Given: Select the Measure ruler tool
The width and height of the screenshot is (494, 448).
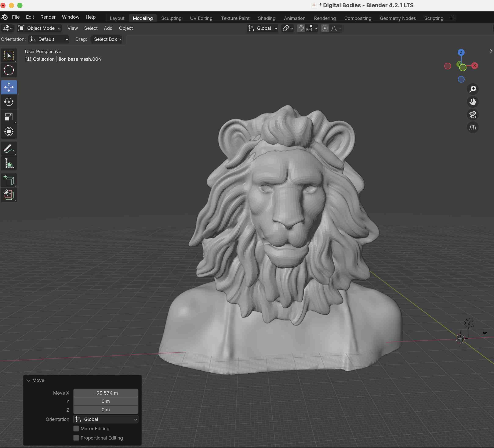Looking at the screenshot, I should pyautogui.click(x=9, y=163).
